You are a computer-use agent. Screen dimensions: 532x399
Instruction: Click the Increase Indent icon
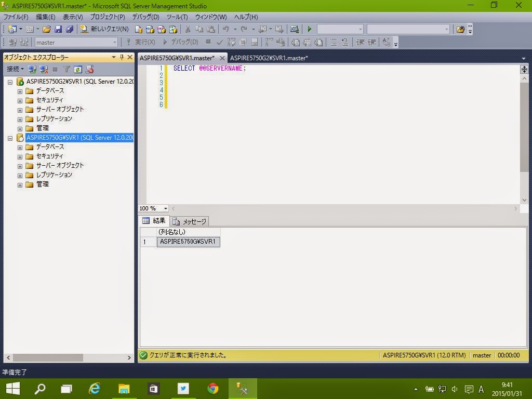(372, 42)
